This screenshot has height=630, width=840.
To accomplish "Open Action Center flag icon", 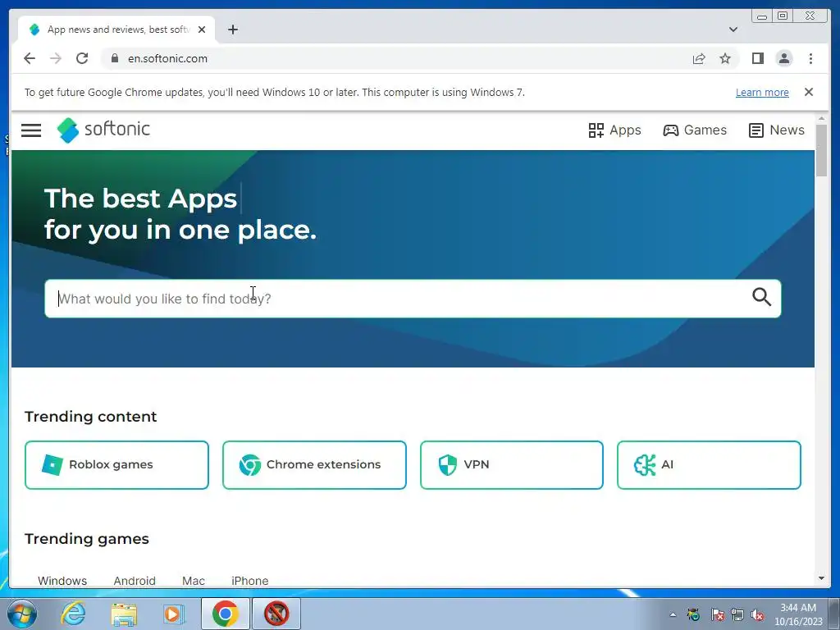I will 717,614.
